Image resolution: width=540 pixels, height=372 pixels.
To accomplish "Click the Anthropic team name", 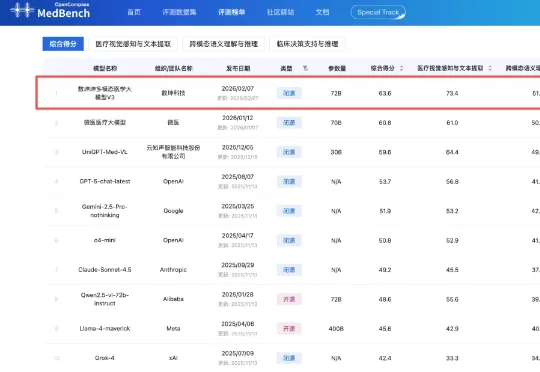I will (173, 270).
